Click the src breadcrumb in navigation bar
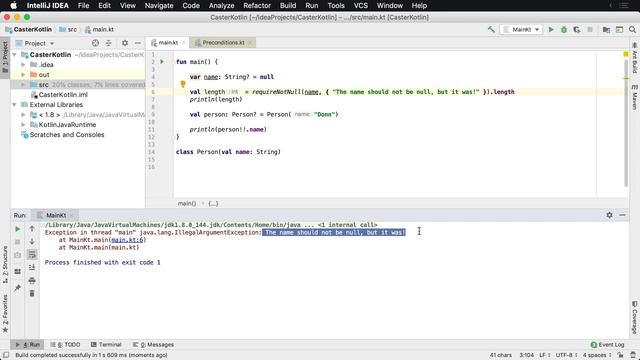Viewport: 640px width, 360px height. click(68, 29)
